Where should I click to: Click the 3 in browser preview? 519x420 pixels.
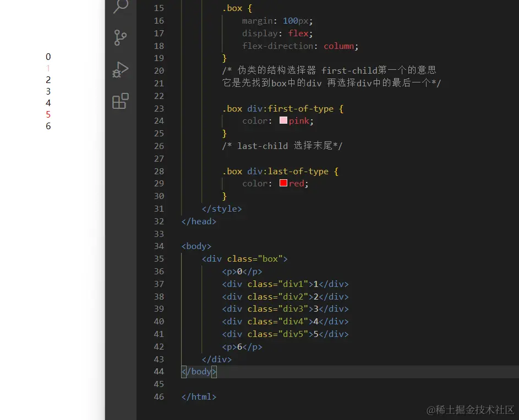click(x=48, y=91)
